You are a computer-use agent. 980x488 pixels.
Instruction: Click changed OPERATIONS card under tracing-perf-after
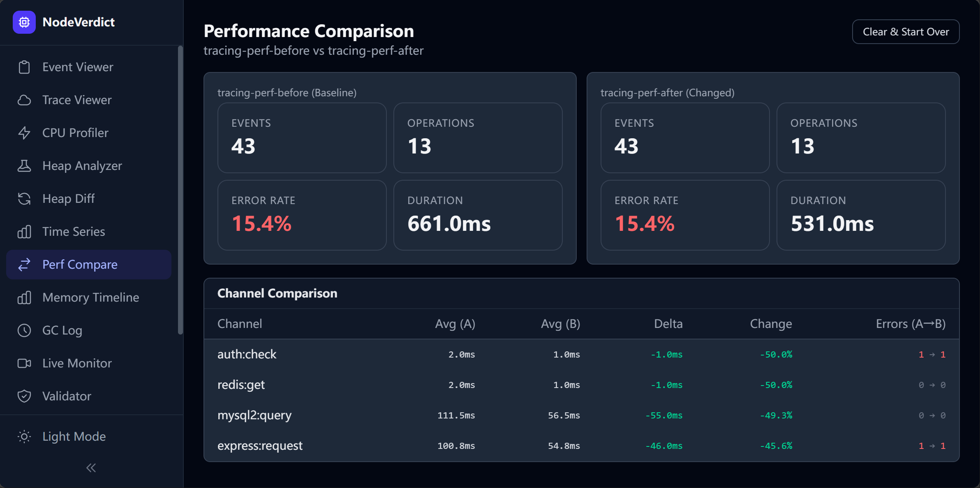coord(861,138)
